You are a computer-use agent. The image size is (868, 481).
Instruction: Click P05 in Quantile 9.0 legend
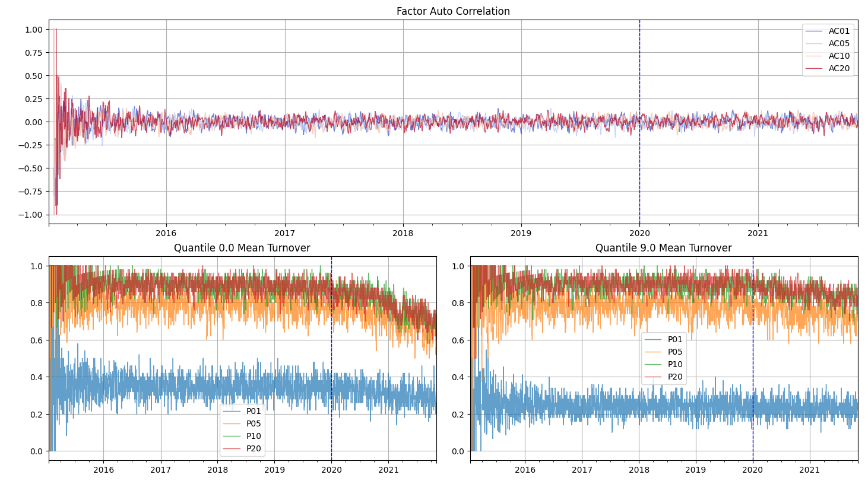point(664,352)
